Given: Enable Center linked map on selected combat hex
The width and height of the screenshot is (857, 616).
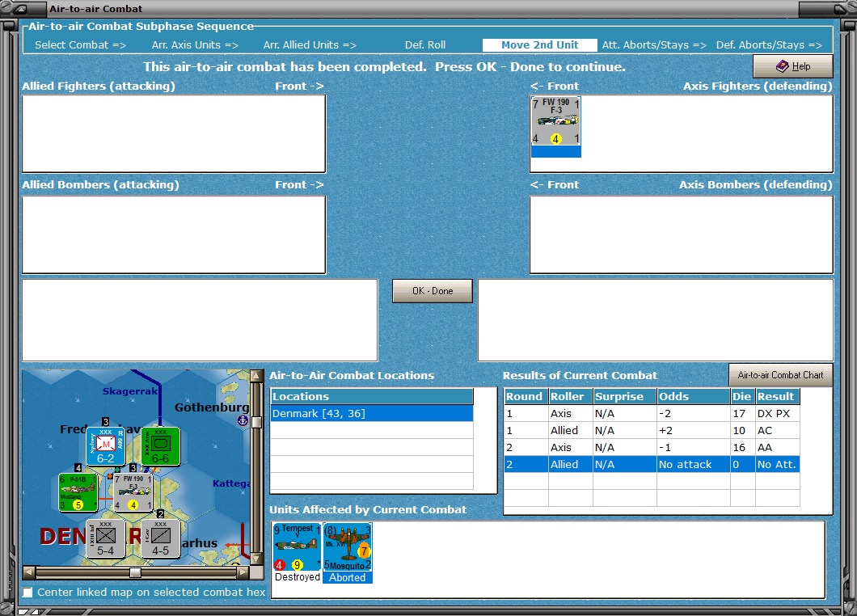Looking at the screenshot, I should [x=27, y=592].
